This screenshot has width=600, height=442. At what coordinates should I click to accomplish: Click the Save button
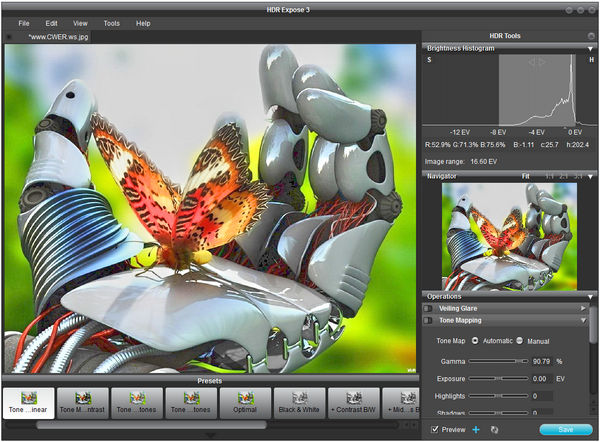(565, 429)
